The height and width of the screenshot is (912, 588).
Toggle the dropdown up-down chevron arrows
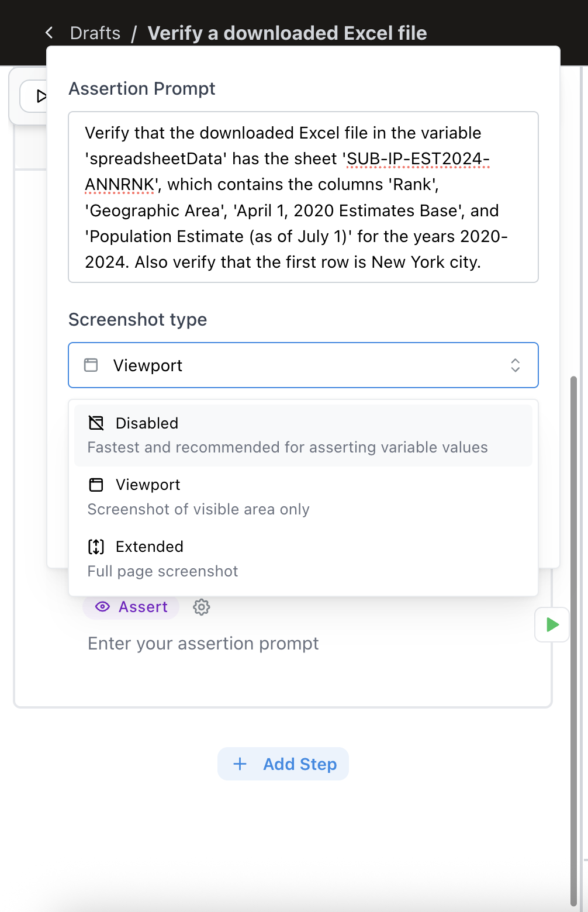click(516, 365)
